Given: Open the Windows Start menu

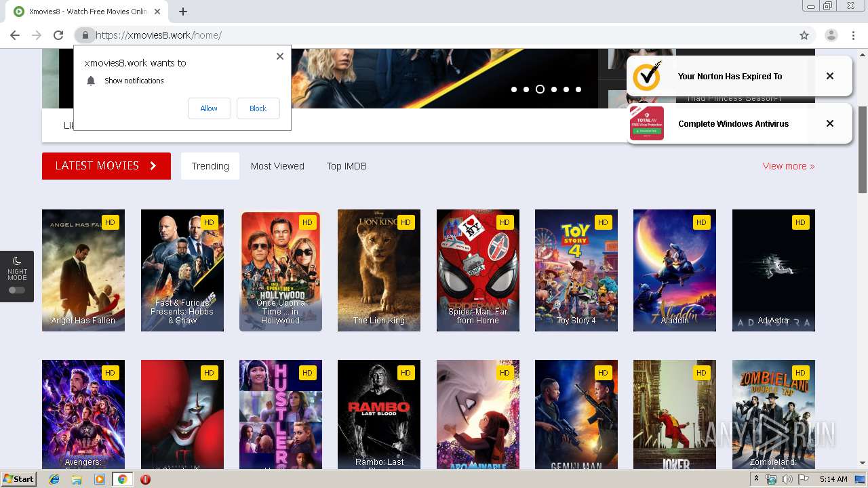Looking at the screenshot, I should 19,479.
